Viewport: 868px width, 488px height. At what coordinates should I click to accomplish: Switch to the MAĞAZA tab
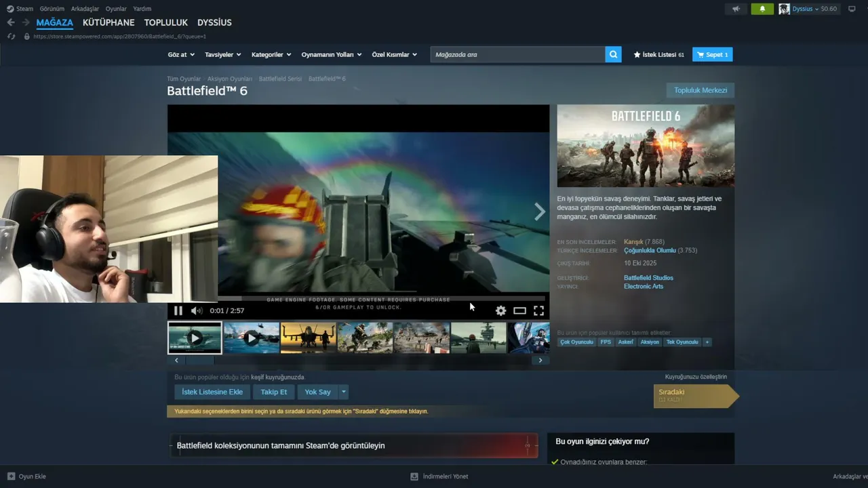click(x=54, y=22)
